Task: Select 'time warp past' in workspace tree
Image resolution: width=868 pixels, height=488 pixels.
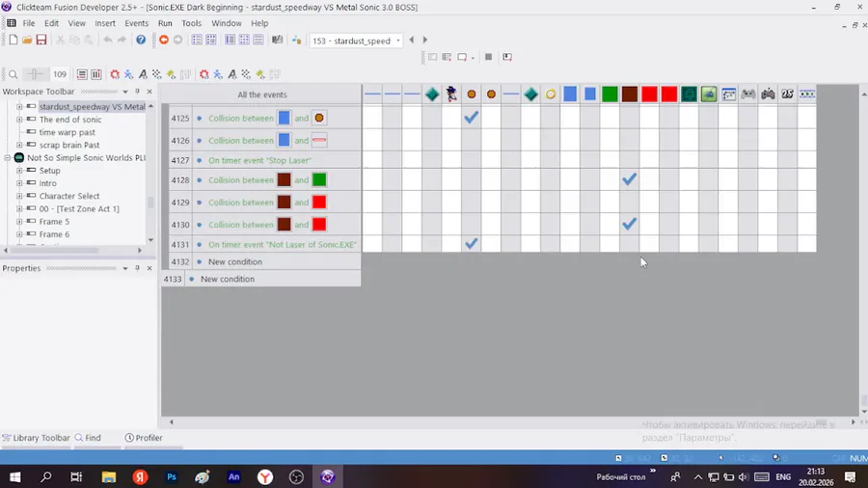Action: 67,132
